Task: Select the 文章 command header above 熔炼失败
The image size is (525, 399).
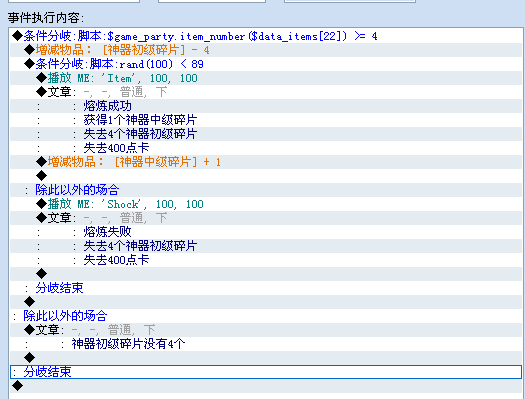Action: pyautogui.click(x=266, y=218)
